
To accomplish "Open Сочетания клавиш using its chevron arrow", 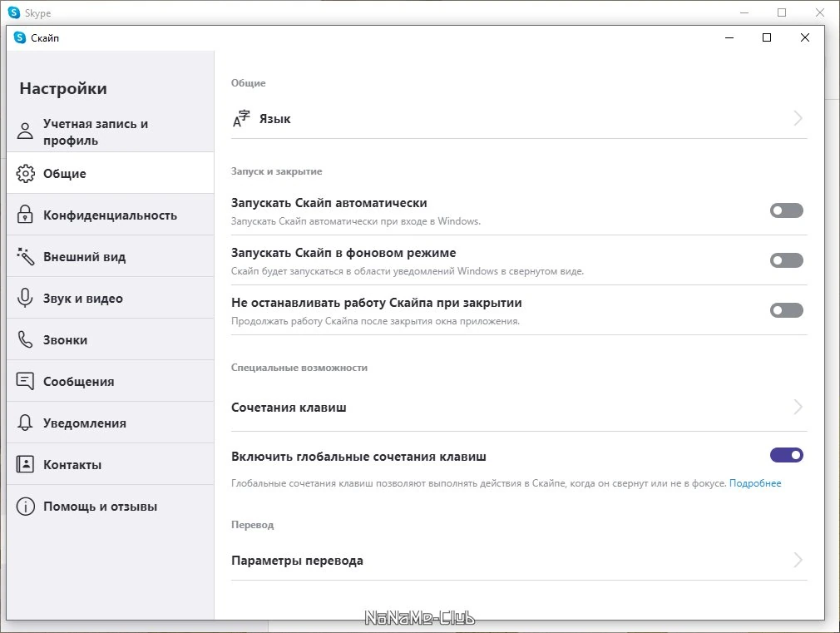I will click(798, 408).
